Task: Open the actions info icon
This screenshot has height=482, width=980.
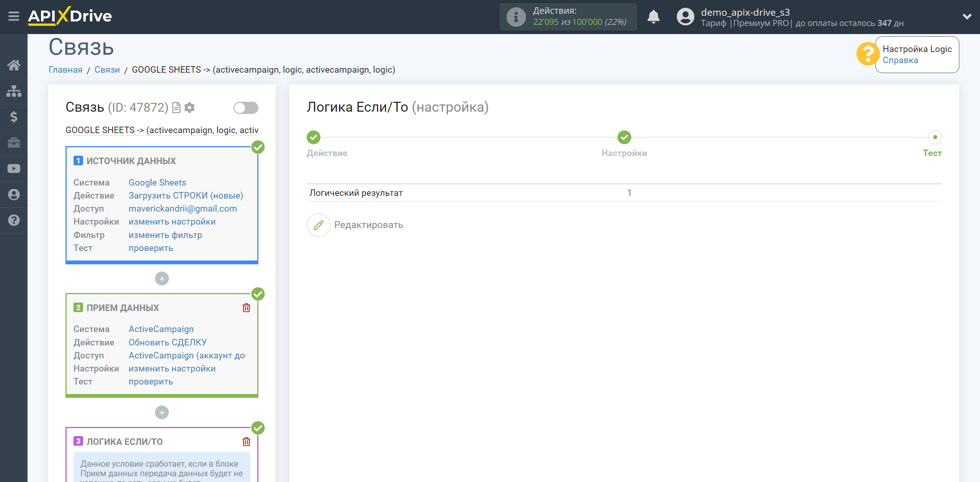Action: (516, 17)
